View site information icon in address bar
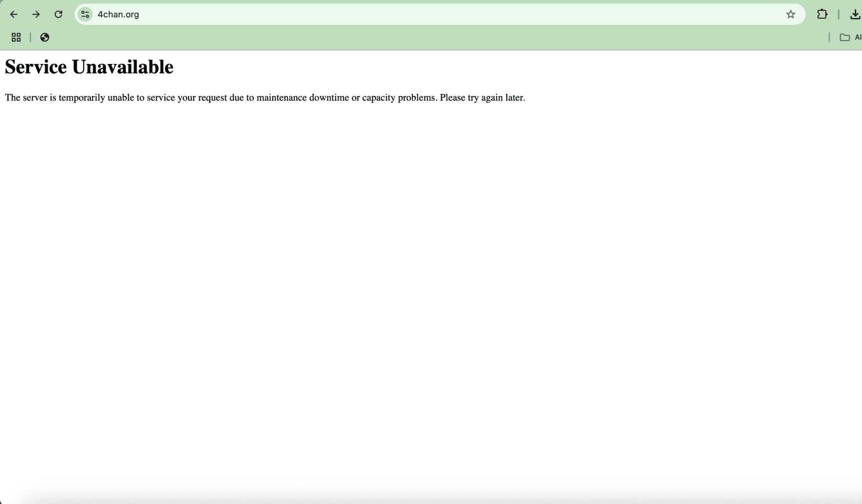Viewport: 862px width, 504px height. (x=85, y=15)
